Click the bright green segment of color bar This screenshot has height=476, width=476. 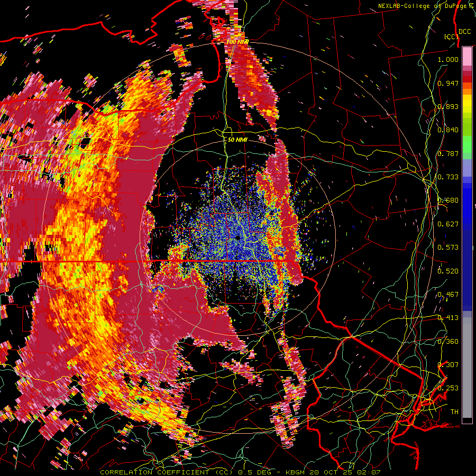[467, 144]
